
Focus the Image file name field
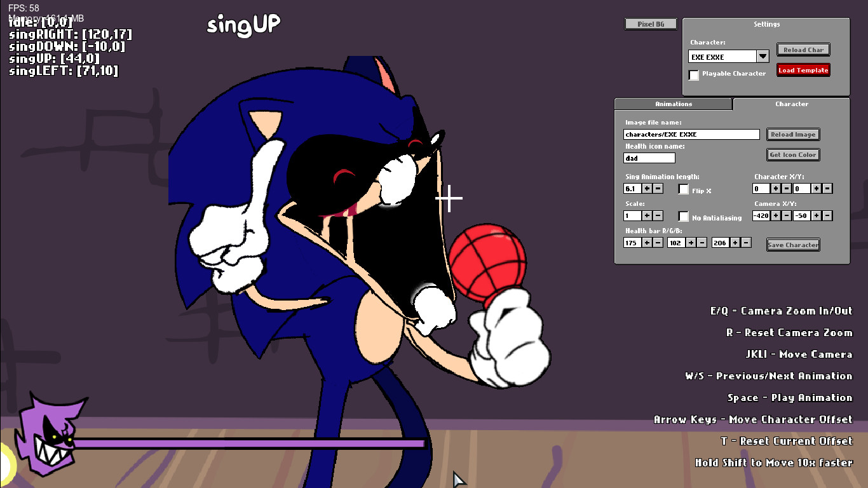691,134
